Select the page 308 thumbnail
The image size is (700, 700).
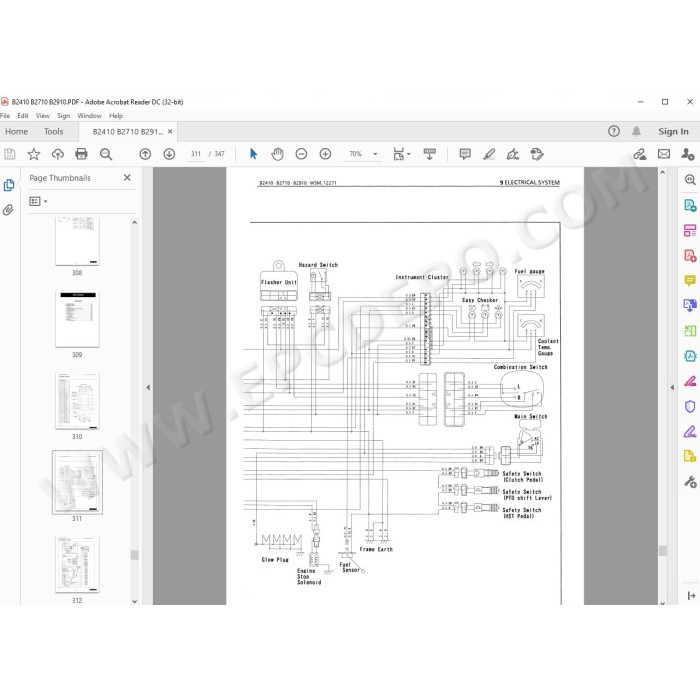point(77,241)
